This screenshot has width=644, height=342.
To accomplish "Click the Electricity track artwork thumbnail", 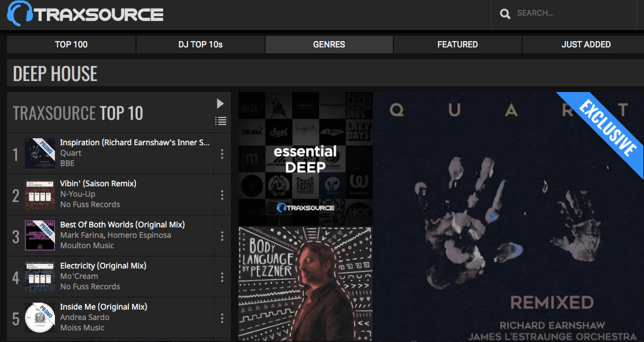I will click(40, 276).
